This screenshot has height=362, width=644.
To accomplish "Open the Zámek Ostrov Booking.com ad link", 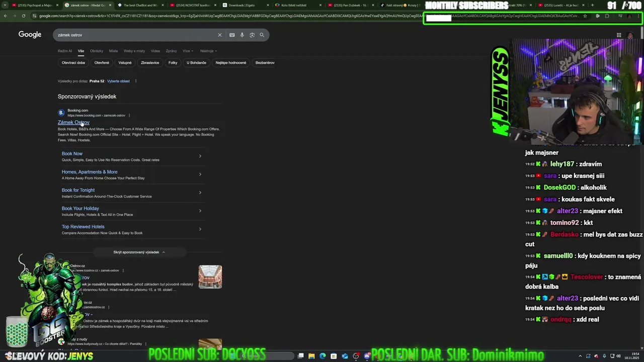I will pos(73,123).
